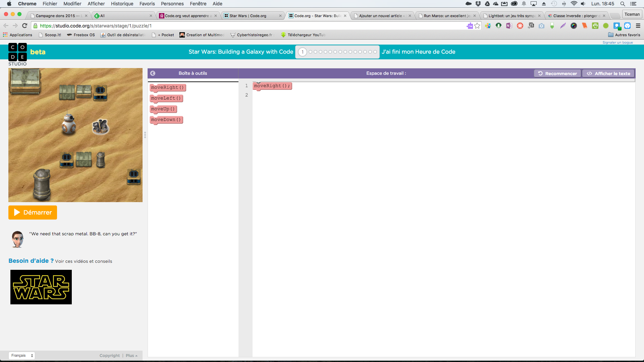Viewport: 644px width, 362px height.
Task: Open the Star Wars video thumbnail
Action: (x=41, y=287)
